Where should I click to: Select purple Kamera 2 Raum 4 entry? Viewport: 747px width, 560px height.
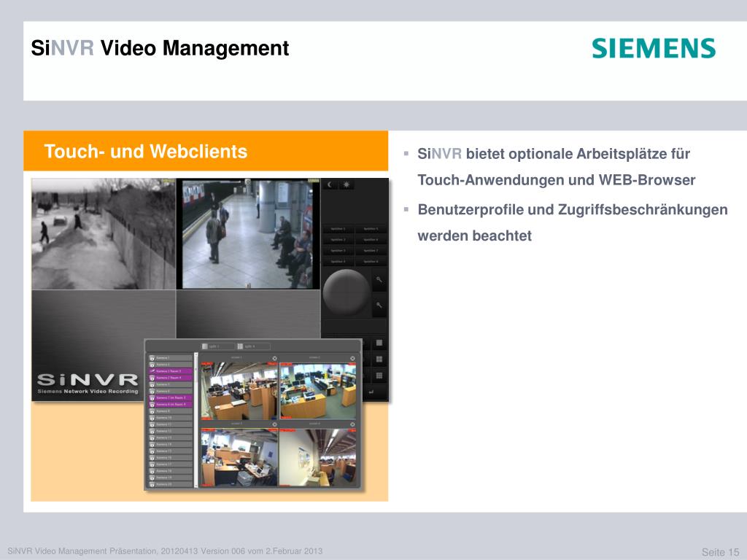pyautogui.click(x=171, y=378)
